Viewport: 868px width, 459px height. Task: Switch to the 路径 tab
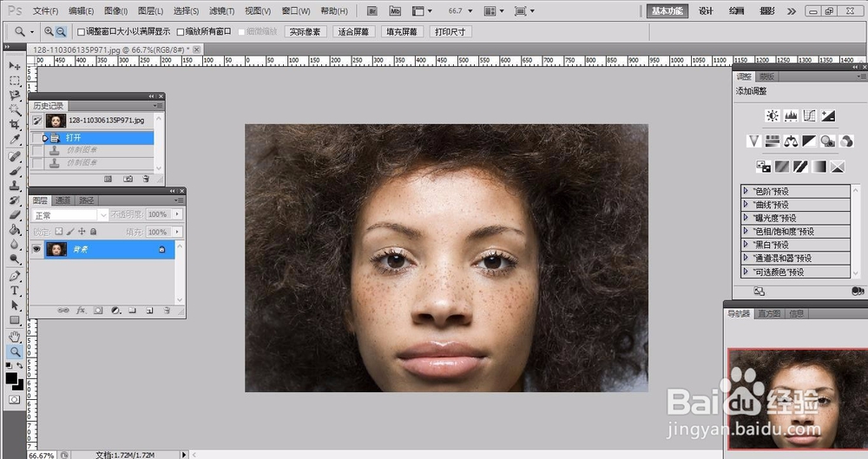click(x=86, y=200)
